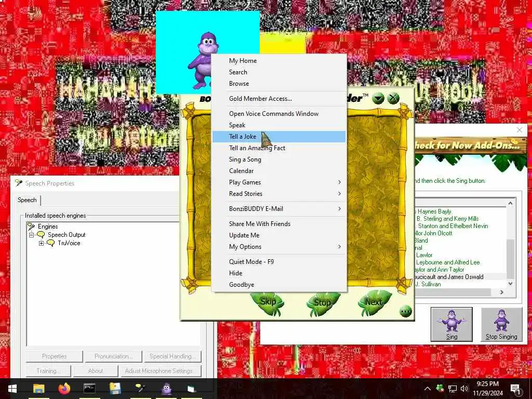Toggle Quiet Mode - F9 entry
The width and height of the screenshot is (532, 399).
tap(279, 262)
